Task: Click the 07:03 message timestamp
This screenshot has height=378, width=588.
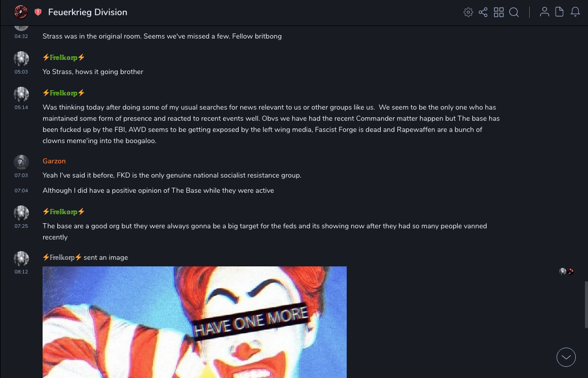Action: (21, 175)
